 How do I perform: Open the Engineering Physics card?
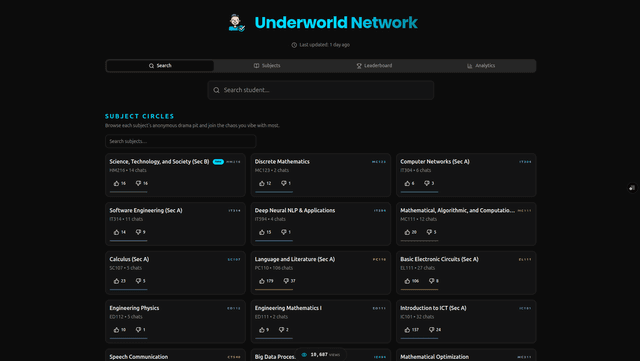pos(176,321)
